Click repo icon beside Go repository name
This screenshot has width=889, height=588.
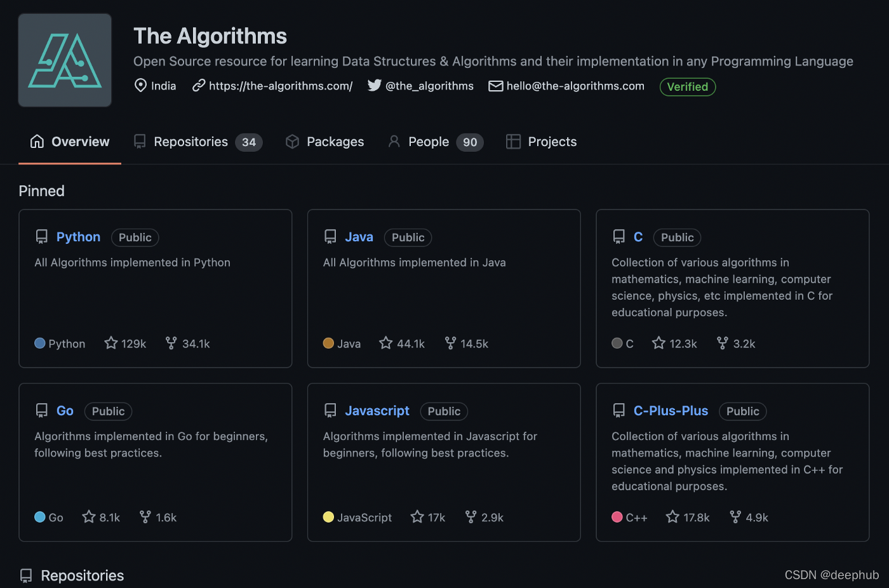pos(42,411)
